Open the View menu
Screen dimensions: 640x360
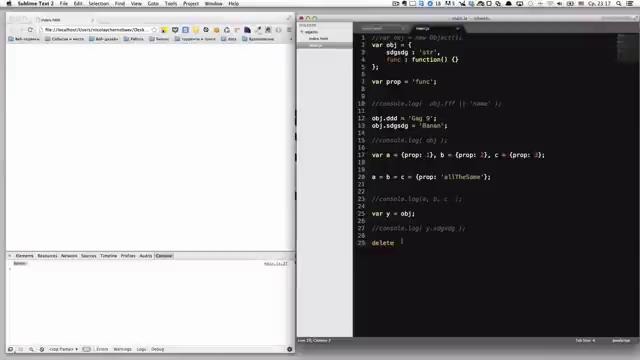pyautogui.click(x=136, y=4)
